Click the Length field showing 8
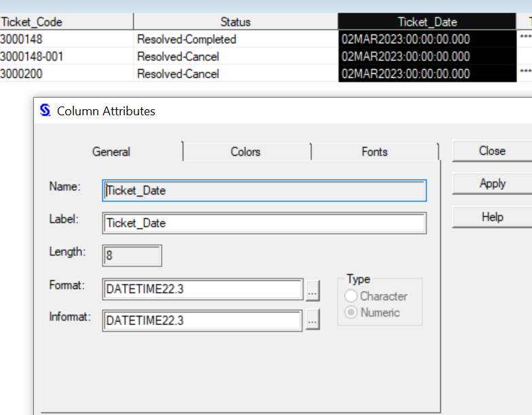 point(132,256)
